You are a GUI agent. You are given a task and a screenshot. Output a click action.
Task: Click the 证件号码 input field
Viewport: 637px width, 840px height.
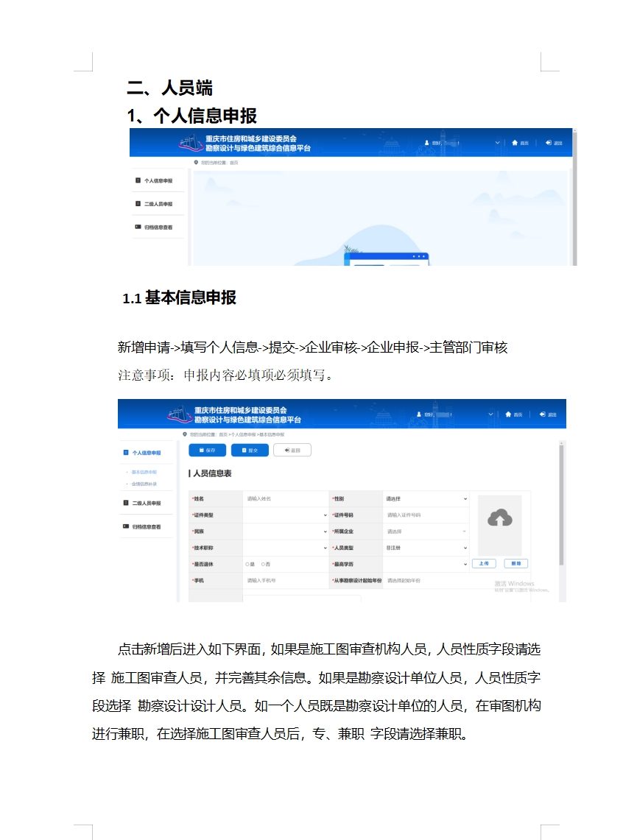[x=426, y=515]
